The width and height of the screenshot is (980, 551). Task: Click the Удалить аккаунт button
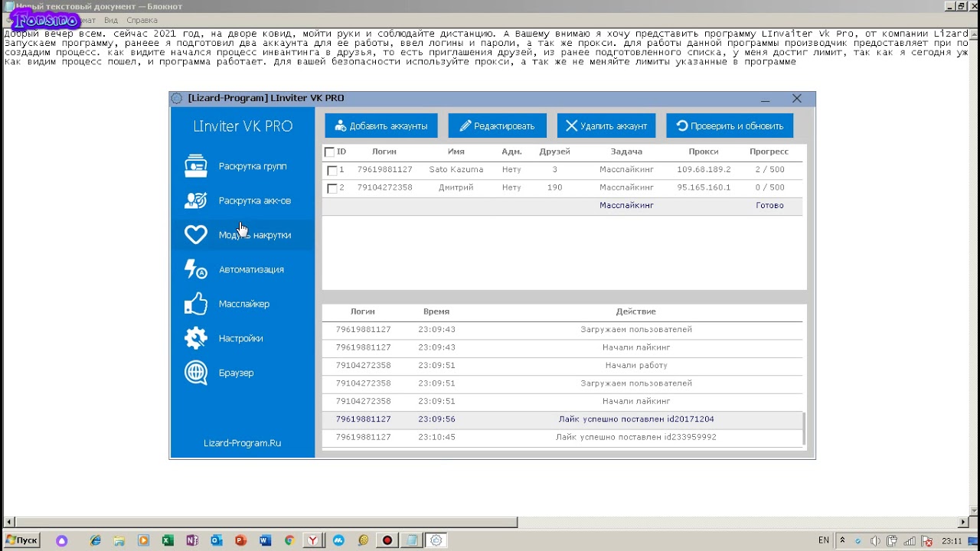606,126
